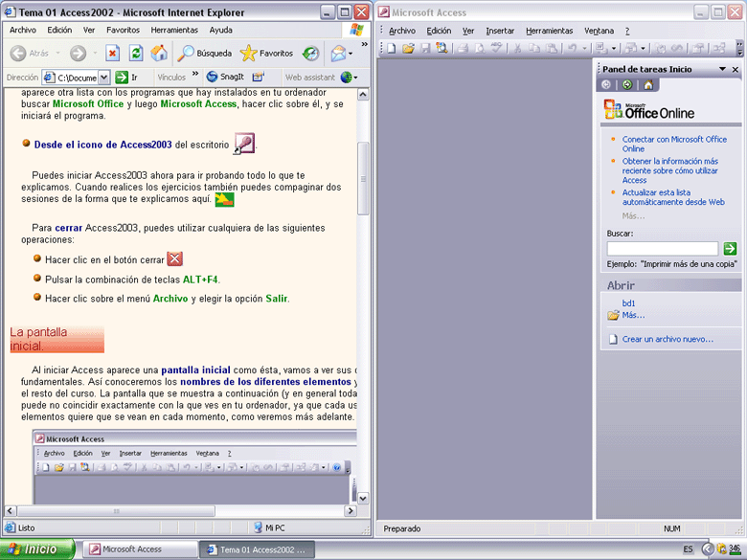
Task: Click the File search icon in Access toolbar
Action: click(x=441, y=48)
